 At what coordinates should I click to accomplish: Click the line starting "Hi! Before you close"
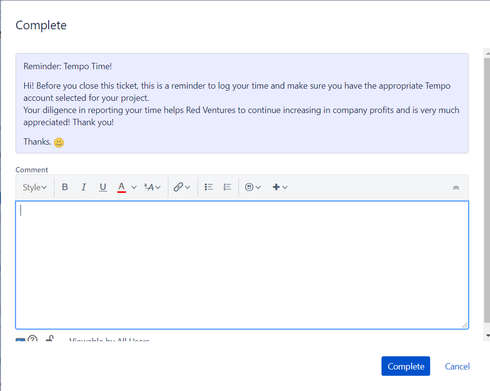(x=237, y=86)
